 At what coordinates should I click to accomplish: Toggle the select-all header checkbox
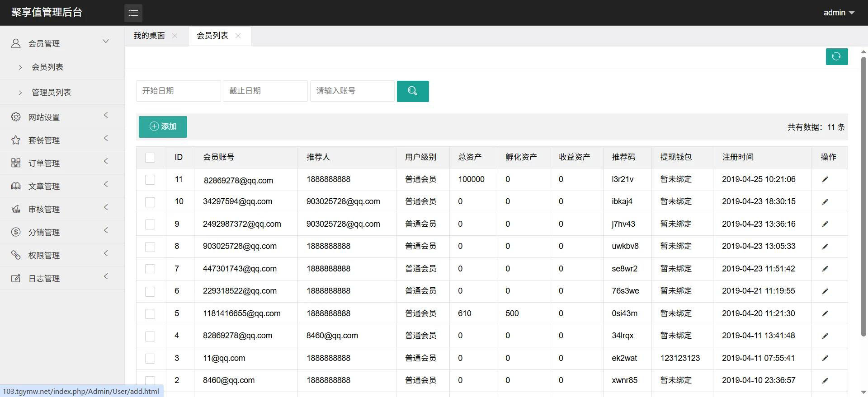pyautogui.click(x=150, y=158)
